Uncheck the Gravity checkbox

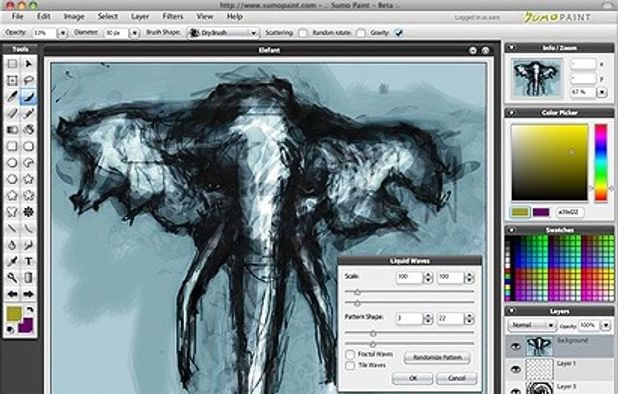(x=398, y=33)
